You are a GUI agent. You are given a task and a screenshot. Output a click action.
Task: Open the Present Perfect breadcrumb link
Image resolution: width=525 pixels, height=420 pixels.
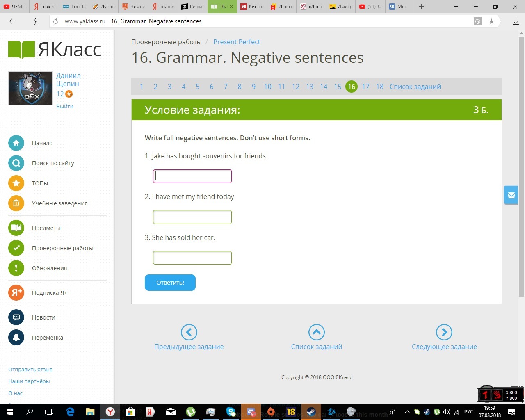(236, 42)
